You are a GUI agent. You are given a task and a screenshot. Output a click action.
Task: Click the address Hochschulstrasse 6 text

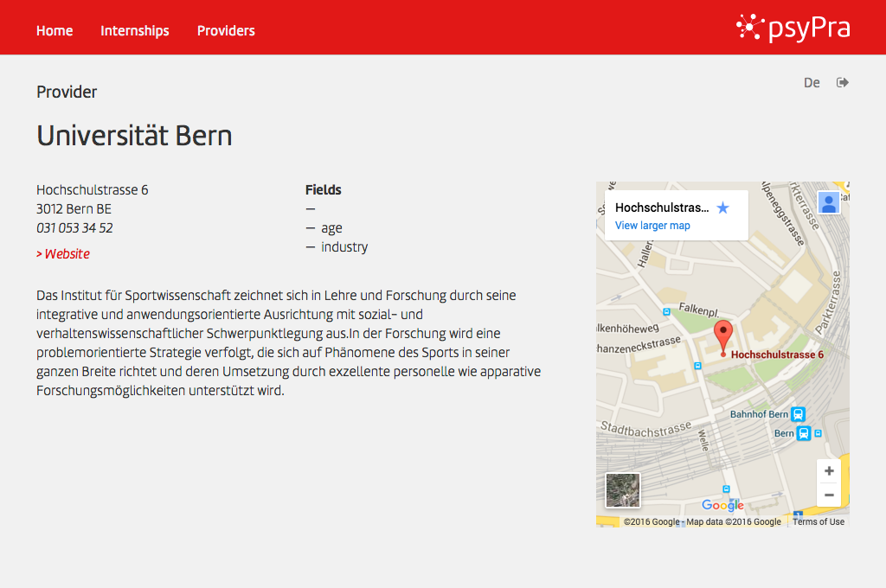[92, 189]
